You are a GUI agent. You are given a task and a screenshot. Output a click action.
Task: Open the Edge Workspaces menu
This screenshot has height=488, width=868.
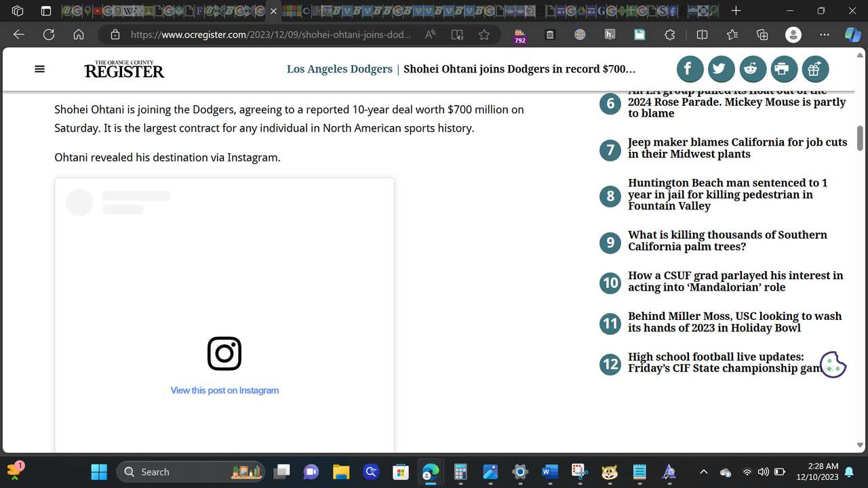18,11
